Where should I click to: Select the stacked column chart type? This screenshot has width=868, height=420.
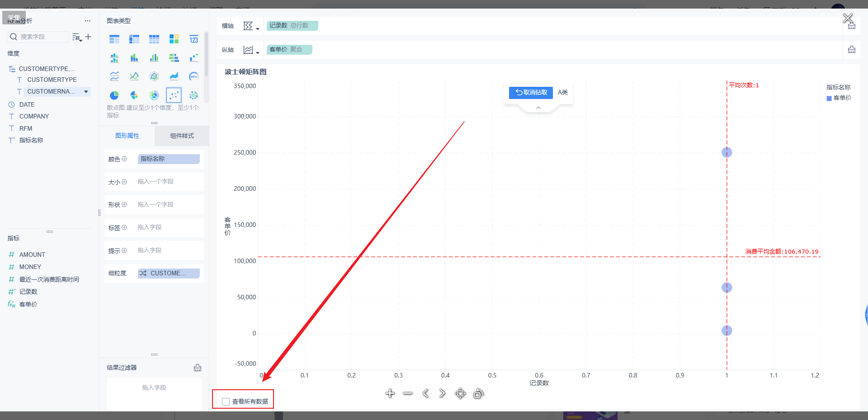(x=134, y=58)
